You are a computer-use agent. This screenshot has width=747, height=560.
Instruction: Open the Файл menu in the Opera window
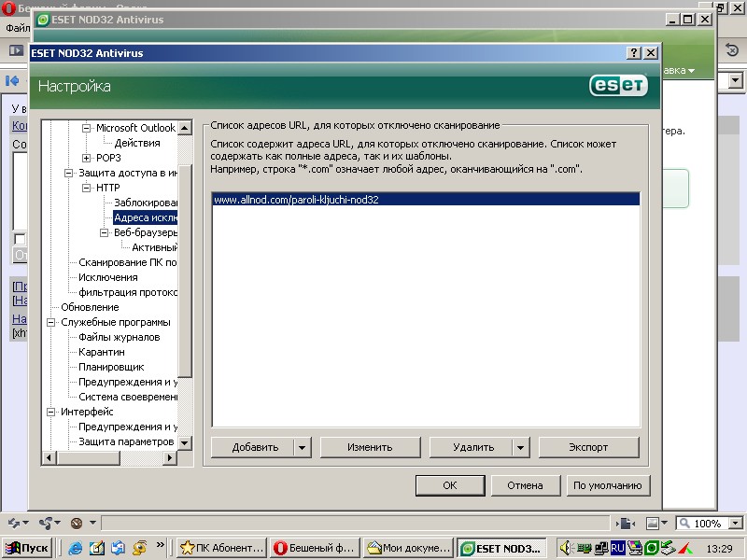18,28
